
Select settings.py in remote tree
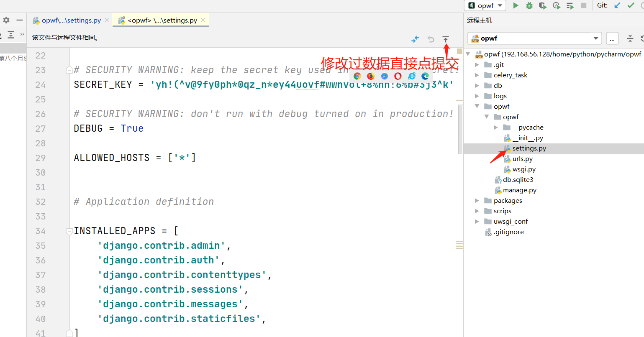click(x=529, y=148)
